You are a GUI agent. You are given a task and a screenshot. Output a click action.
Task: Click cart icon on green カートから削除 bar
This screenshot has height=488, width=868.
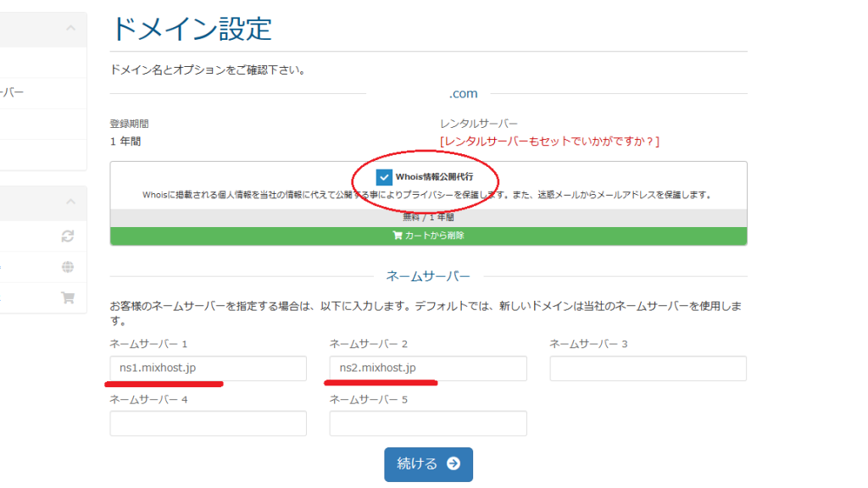398,236
